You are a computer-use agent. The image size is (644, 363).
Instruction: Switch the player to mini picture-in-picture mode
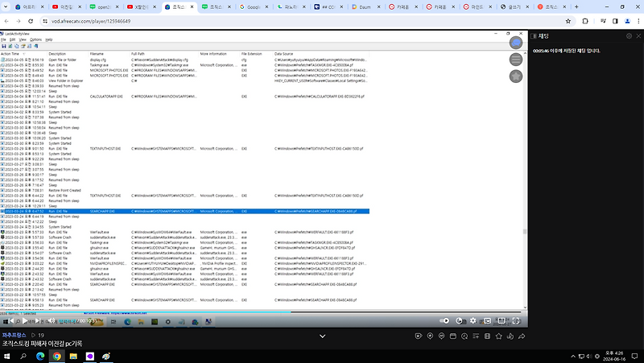point(487,320)
